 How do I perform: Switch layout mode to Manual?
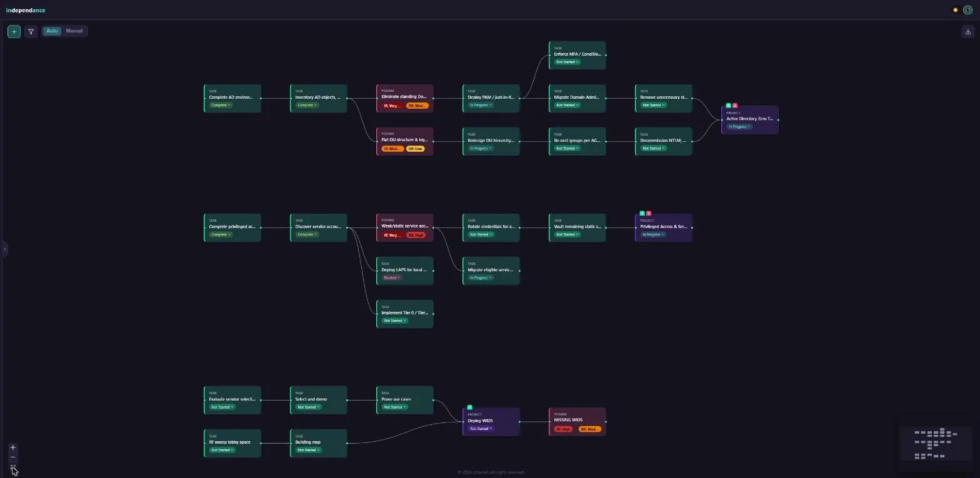74,31
